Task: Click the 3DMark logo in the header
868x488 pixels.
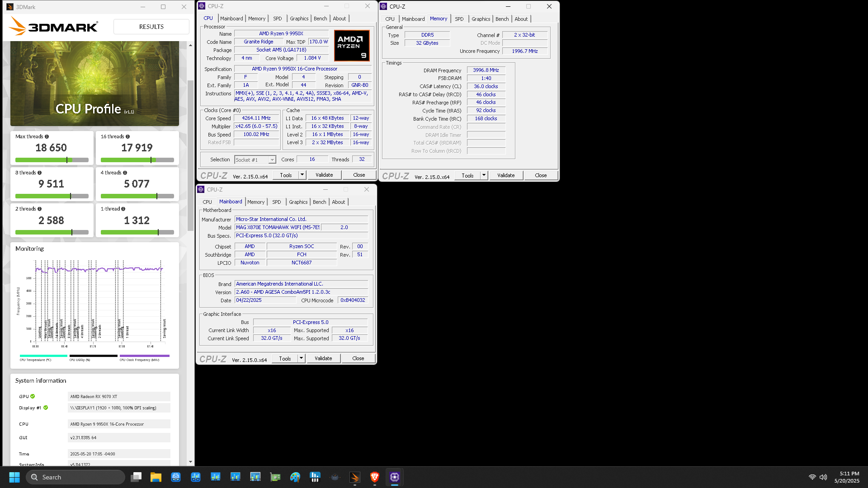Action: 53,26
